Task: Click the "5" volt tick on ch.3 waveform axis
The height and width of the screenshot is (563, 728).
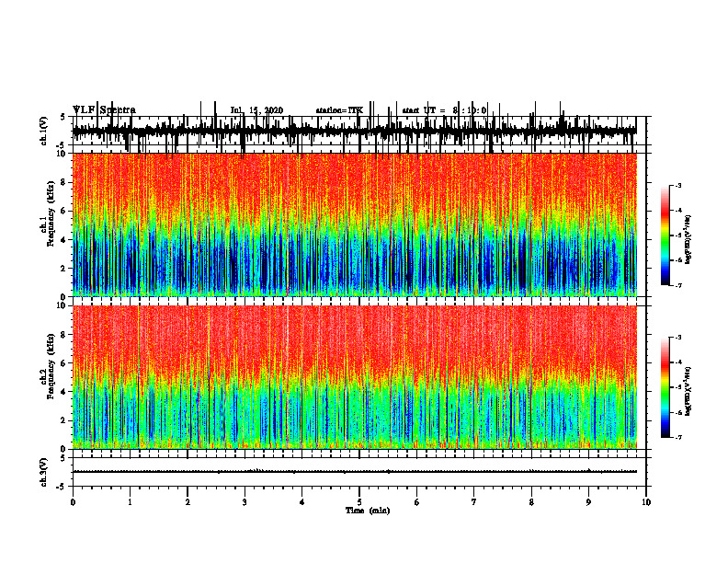Action: (x=63, y=457)
